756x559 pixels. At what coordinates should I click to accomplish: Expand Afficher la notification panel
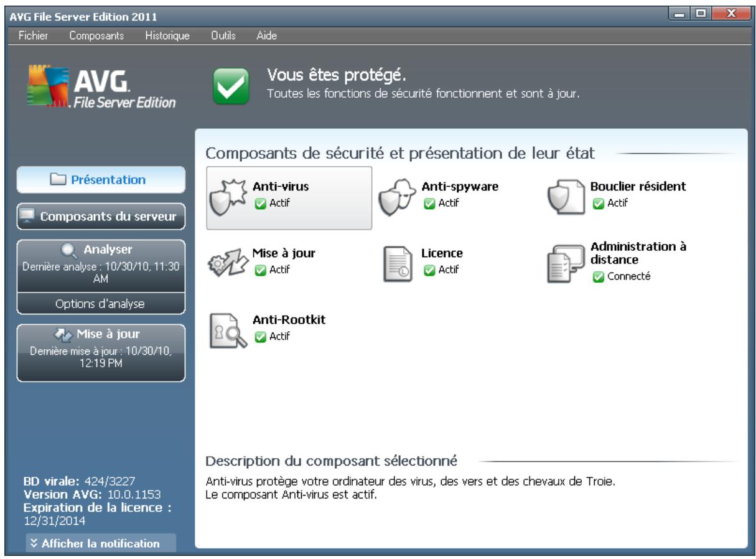pyautogui.click(x=101, y=543)
